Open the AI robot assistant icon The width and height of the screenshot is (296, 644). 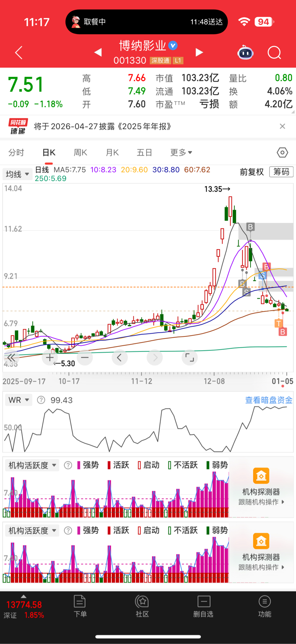[x=246, y=52]
